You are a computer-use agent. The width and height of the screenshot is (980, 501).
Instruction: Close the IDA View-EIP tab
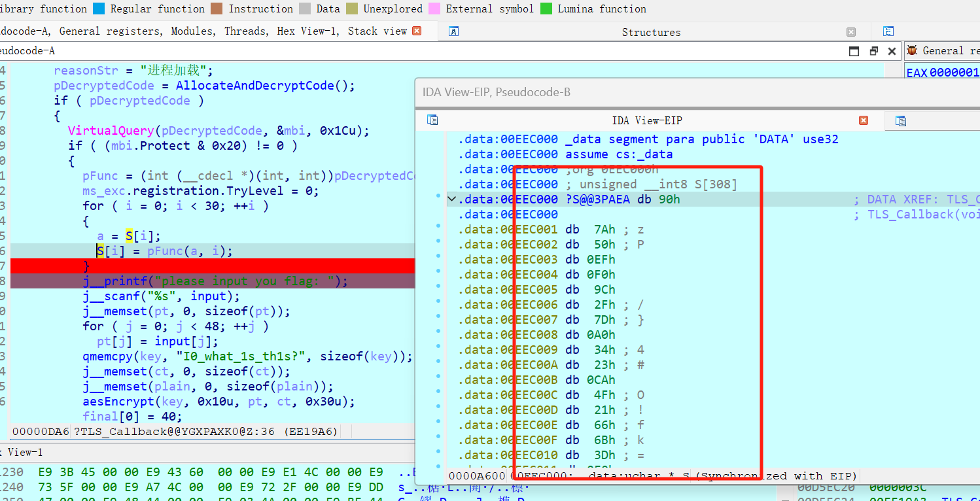click(x=864, y=120)
